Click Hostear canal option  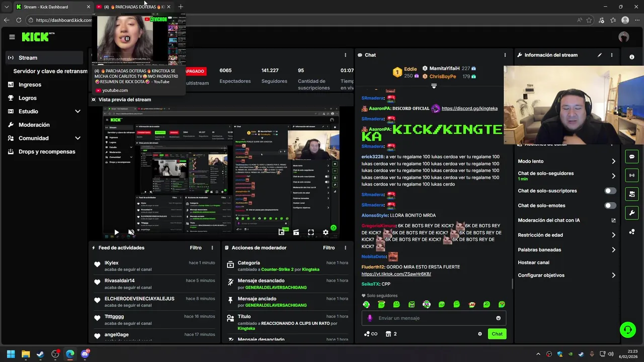click(x=533, y=262)
